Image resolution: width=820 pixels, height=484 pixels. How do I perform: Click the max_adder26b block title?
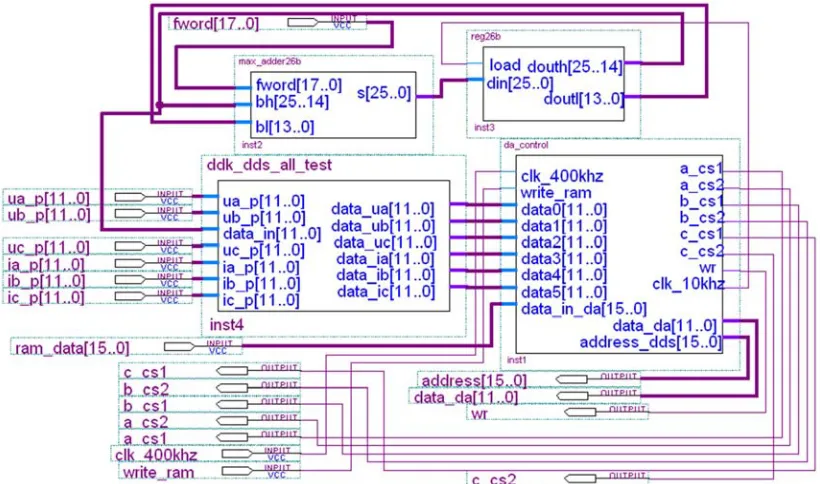pos(270,62)
